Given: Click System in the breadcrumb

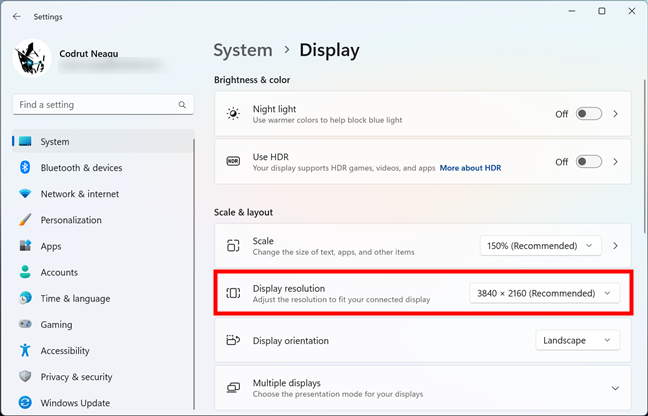Looking at the screenshot, I should coord(243,50).
